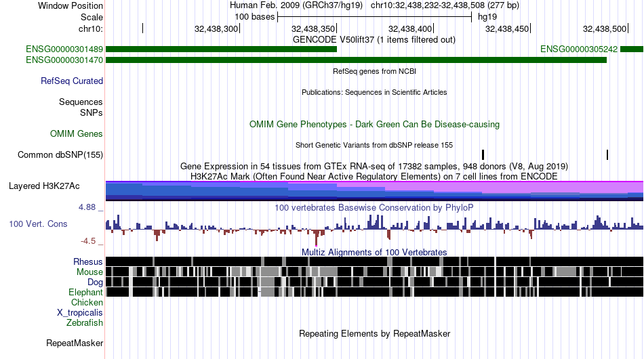This screenshot has width=644, height=359.
Task: Click the GTEx Gene Expression track title
Action: click(374, 166)
